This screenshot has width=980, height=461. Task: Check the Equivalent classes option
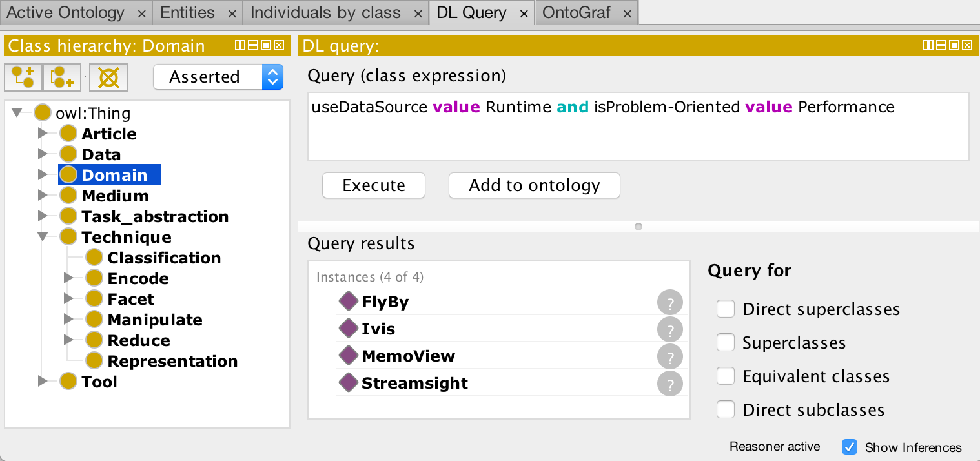click(x=726, y=376)
